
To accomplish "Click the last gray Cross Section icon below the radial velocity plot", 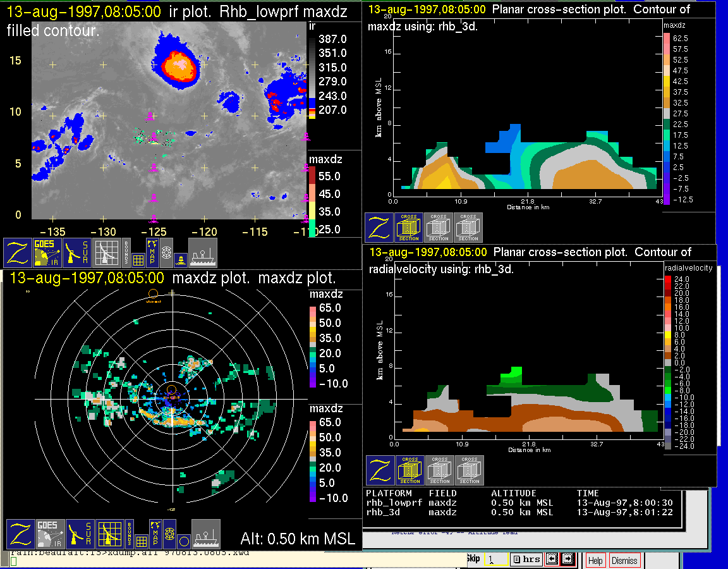I will pyautogui.click(x=470, y=470).
